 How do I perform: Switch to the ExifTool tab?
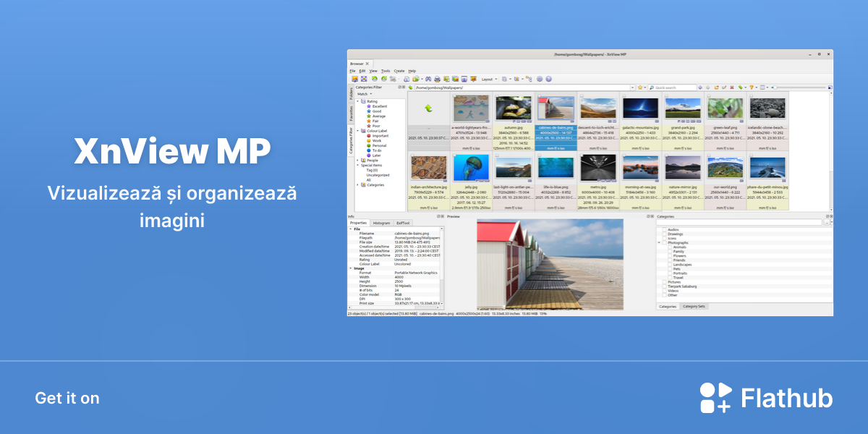point(403,223)
